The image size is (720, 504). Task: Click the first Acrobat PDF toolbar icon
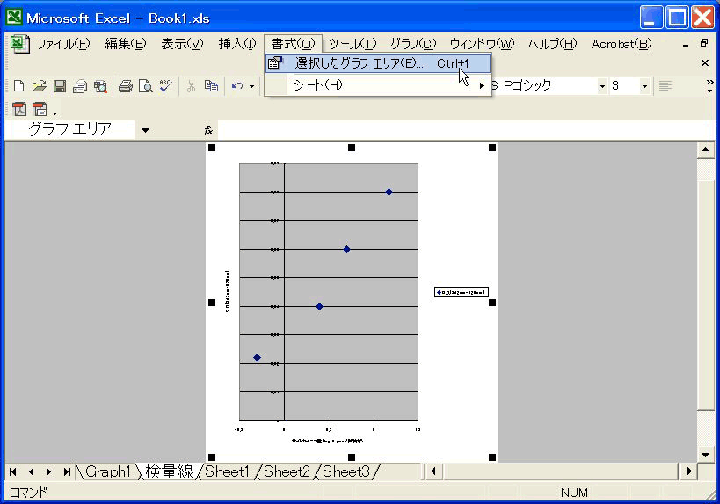click(x=20, y=109)
